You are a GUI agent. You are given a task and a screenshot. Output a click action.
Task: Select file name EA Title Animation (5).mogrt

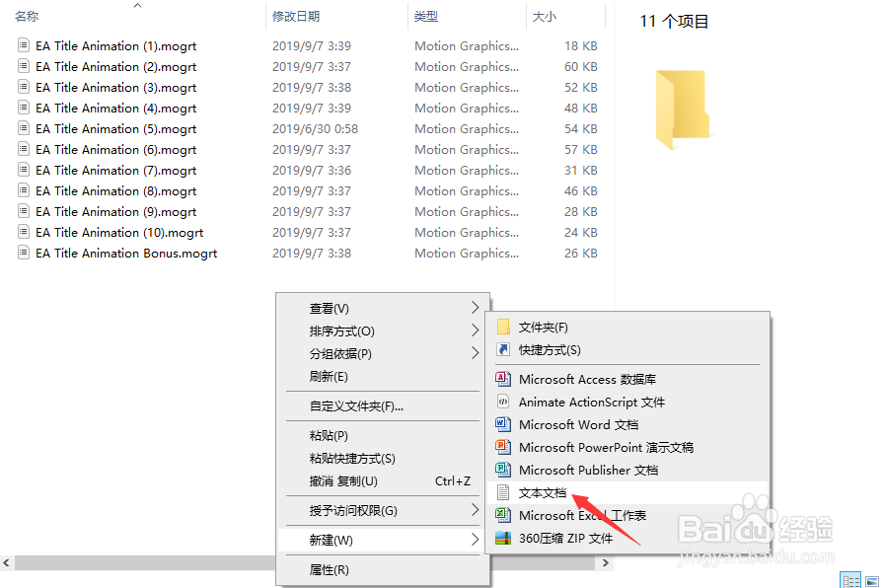tap(116, 128)
